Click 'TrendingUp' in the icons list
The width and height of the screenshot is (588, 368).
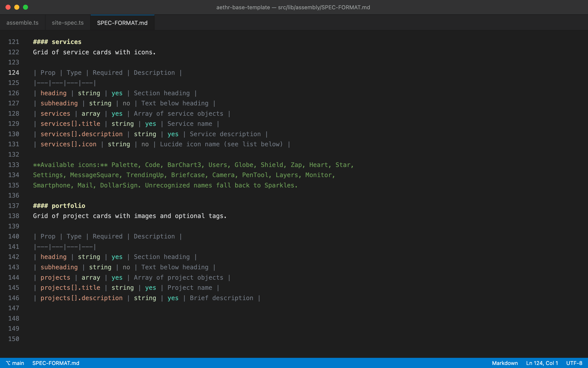pyautogui.click(x=145, y=175)
